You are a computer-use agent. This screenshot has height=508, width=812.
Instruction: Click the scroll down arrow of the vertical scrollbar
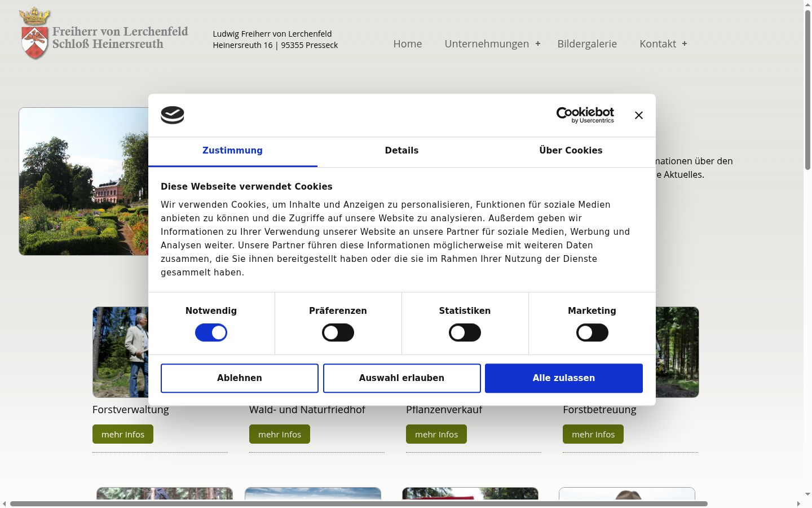pos(807,494)
